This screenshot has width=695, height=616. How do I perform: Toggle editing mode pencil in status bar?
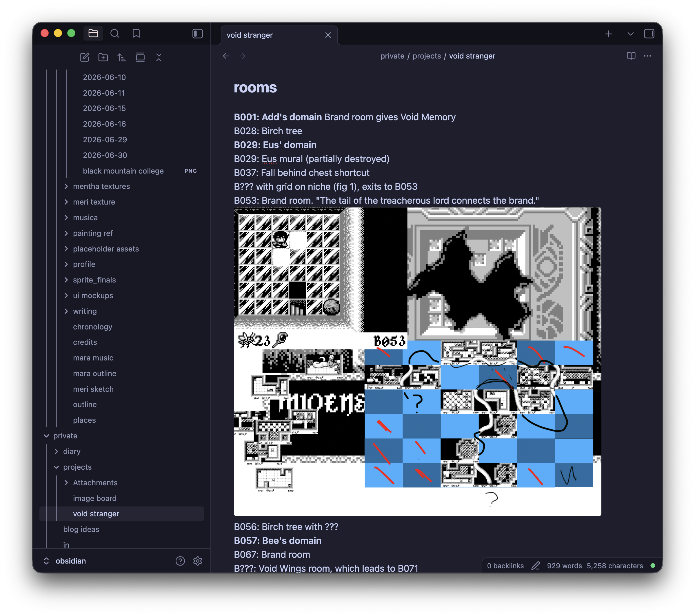pos(536,566)
